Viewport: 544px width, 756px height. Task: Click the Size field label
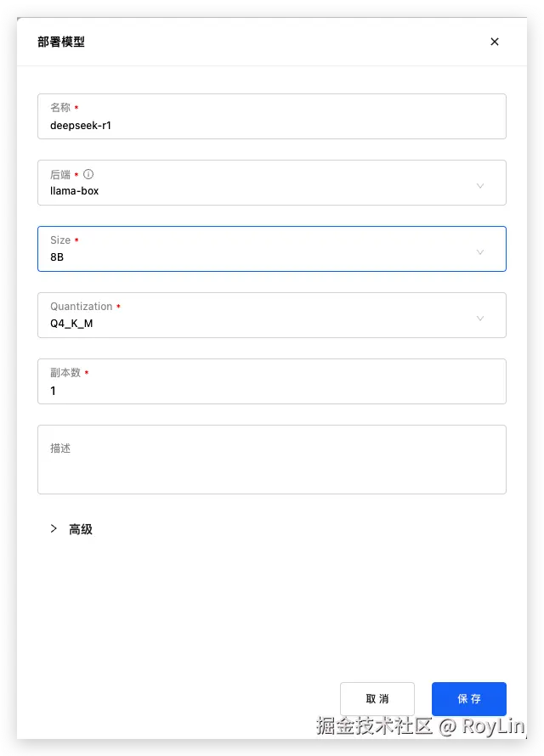coord(60,240)
